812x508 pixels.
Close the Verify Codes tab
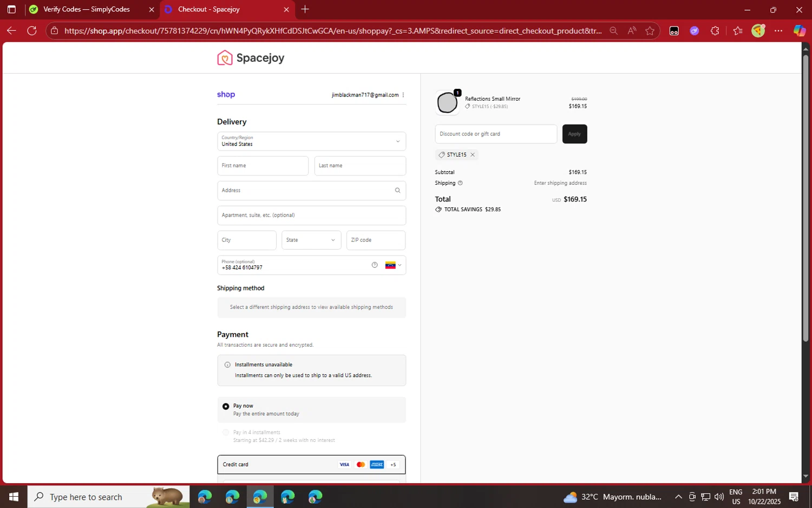coord(152,9)
